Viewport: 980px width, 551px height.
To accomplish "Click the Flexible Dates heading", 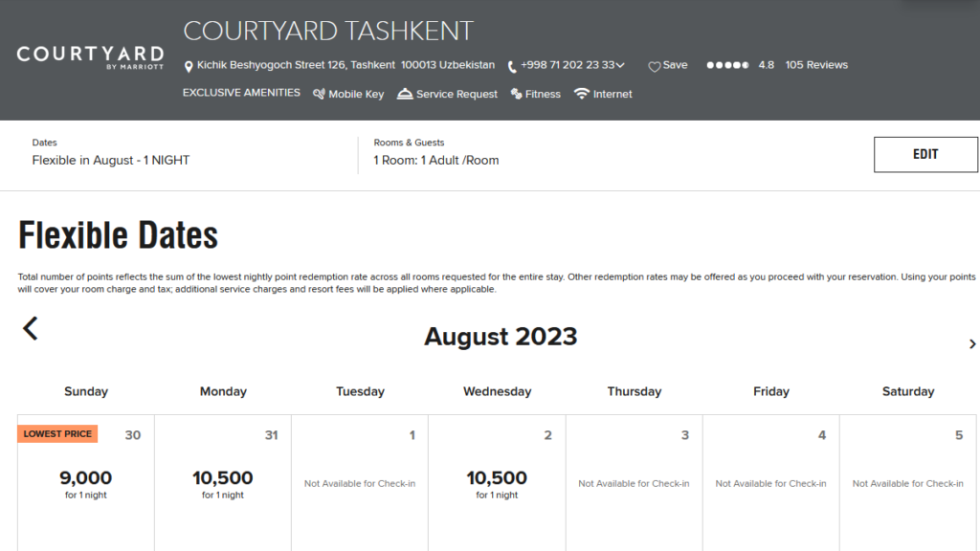I will coord(118,235).
